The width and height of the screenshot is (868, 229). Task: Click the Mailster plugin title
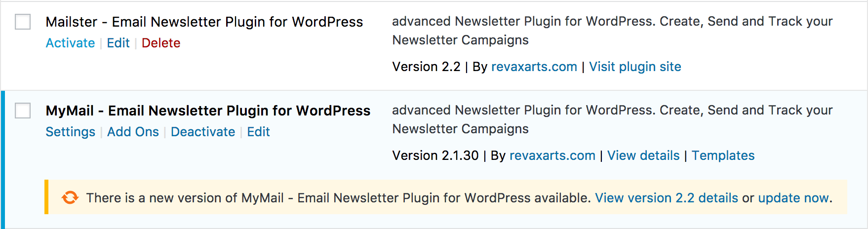[204, 22]
